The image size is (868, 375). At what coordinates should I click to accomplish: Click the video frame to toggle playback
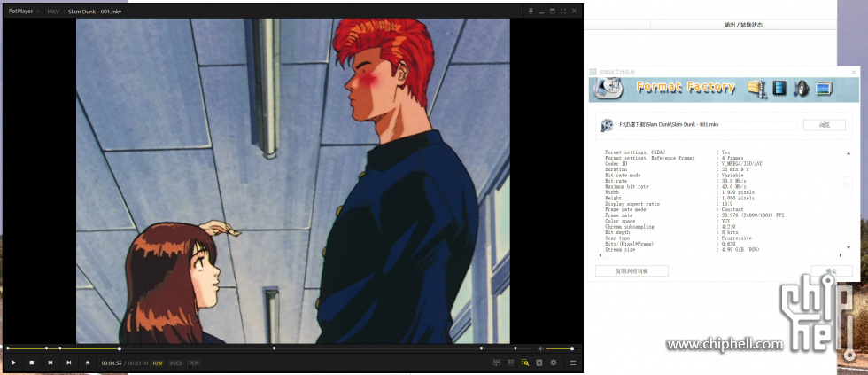point(293,181)
